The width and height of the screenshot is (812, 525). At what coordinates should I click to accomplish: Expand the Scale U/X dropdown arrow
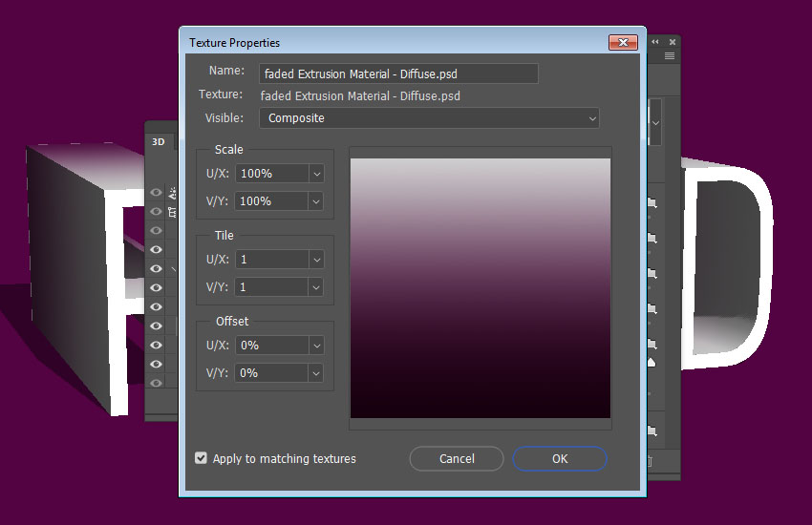316,174
